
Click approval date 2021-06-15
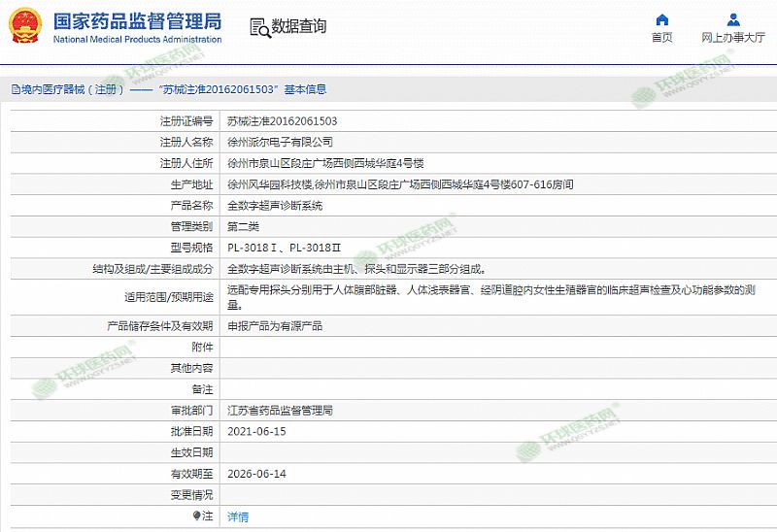point(256,431)
